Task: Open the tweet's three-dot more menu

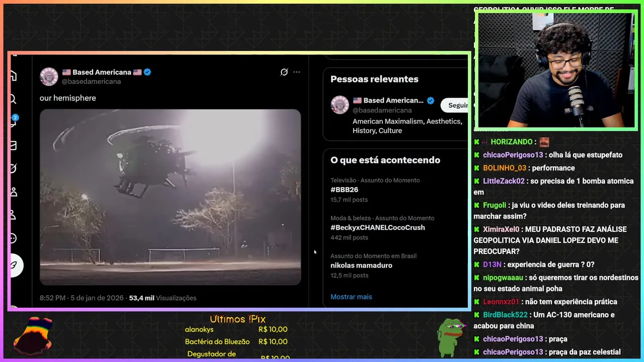Action: coord(297,72)
